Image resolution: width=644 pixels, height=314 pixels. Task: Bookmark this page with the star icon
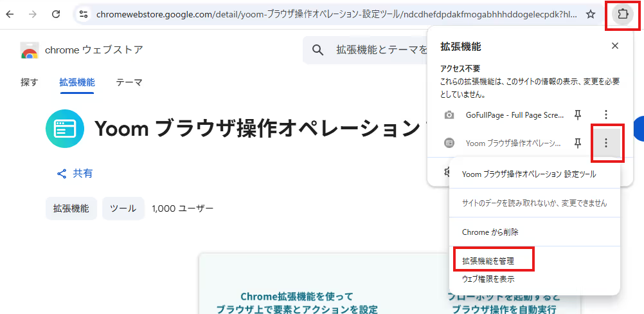tap(590, 14)
